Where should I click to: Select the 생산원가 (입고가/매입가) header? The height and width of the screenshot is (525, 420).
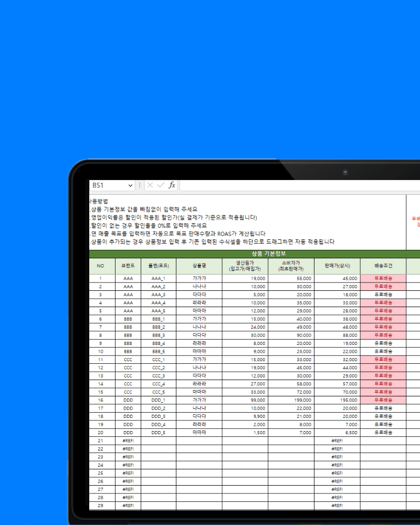(245, 266)
